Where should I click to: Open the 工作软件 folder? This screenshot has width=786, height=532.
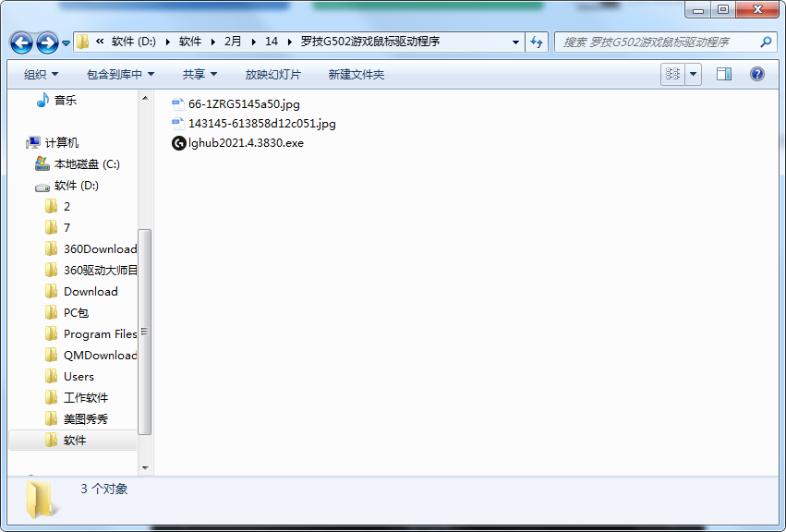(x=86, y=398)
